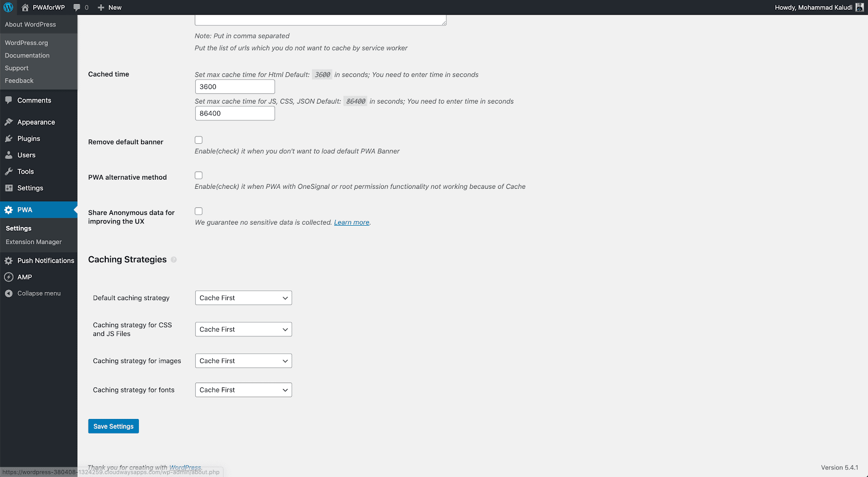Image resolution: width=868 pixels, height=477 pixels.
Task: Select the Feedback menu entry
Action: tap(19, 81)
